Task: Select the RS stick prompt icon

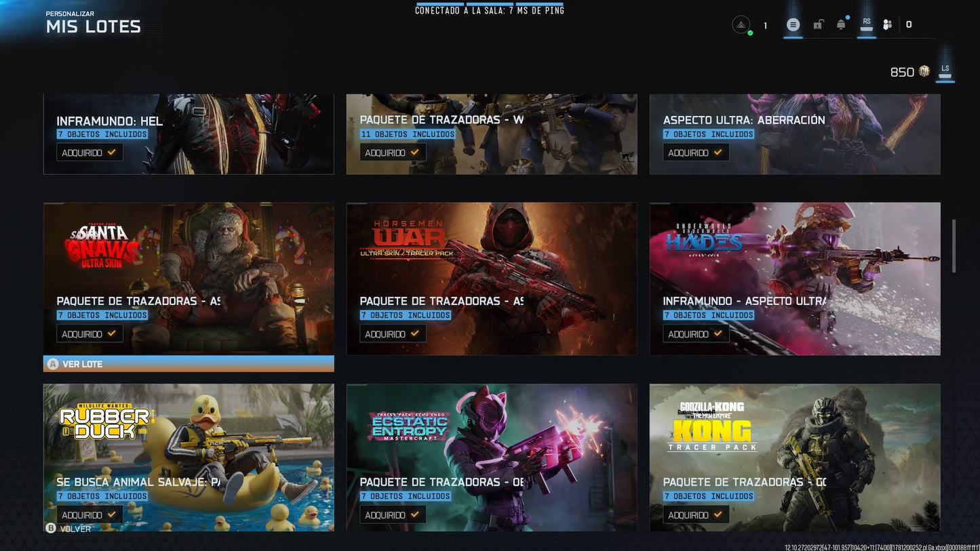Action: (x=866, y=24)
